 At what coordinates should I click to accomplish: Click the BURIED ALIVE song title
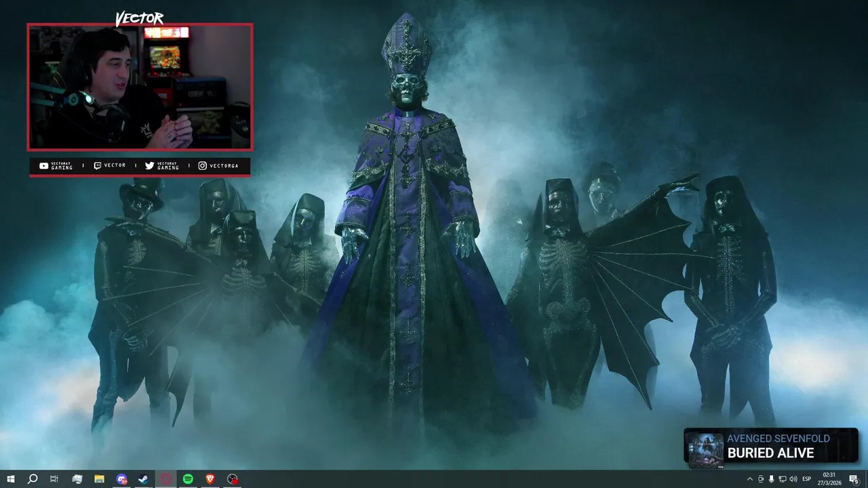(x=770, y=453)
